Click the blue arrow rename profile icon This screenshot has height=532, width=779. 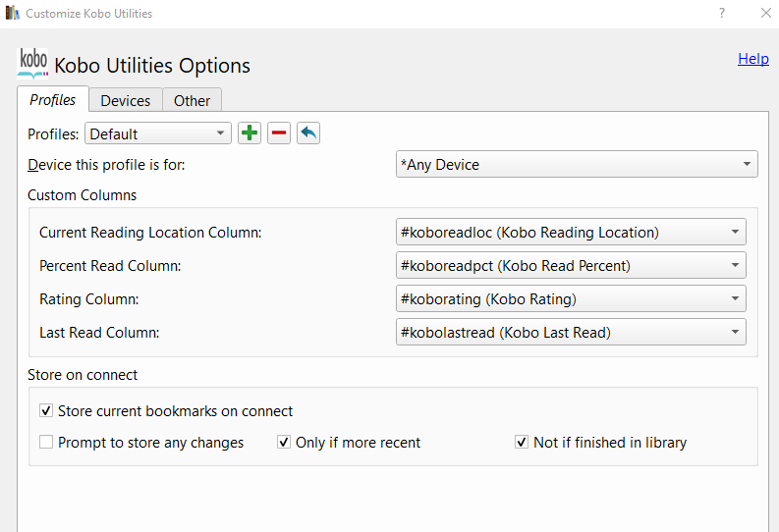[308, 133]
